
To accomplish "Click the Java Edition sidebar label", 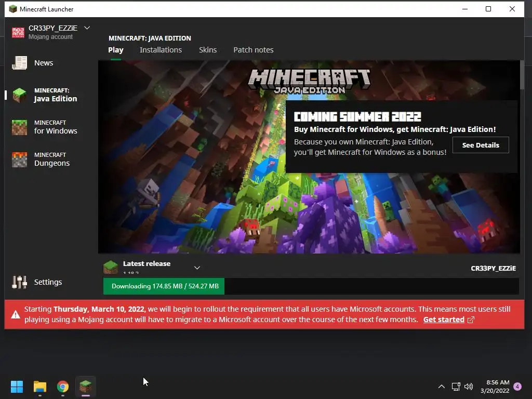I will (x=56, y=95).
